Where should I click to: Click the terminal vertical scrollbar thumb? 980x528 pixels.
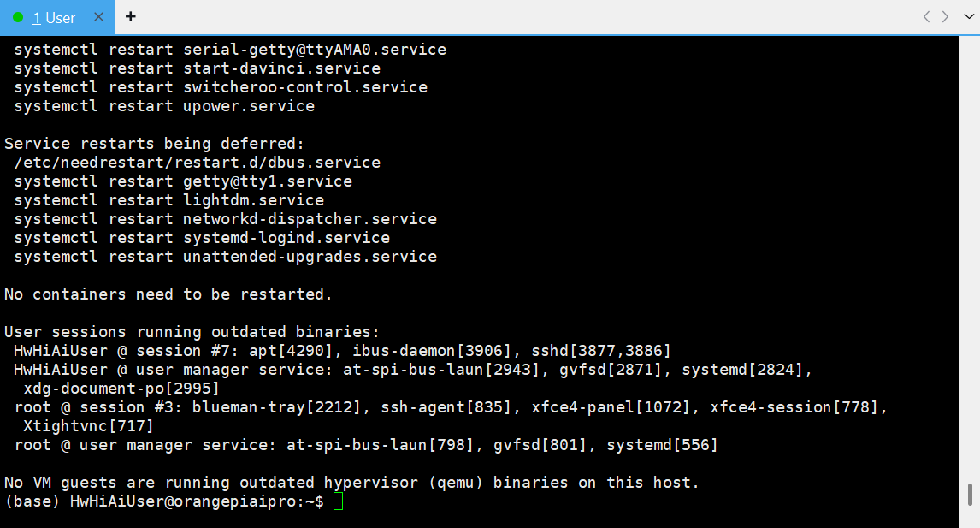[x=969, y=495]
